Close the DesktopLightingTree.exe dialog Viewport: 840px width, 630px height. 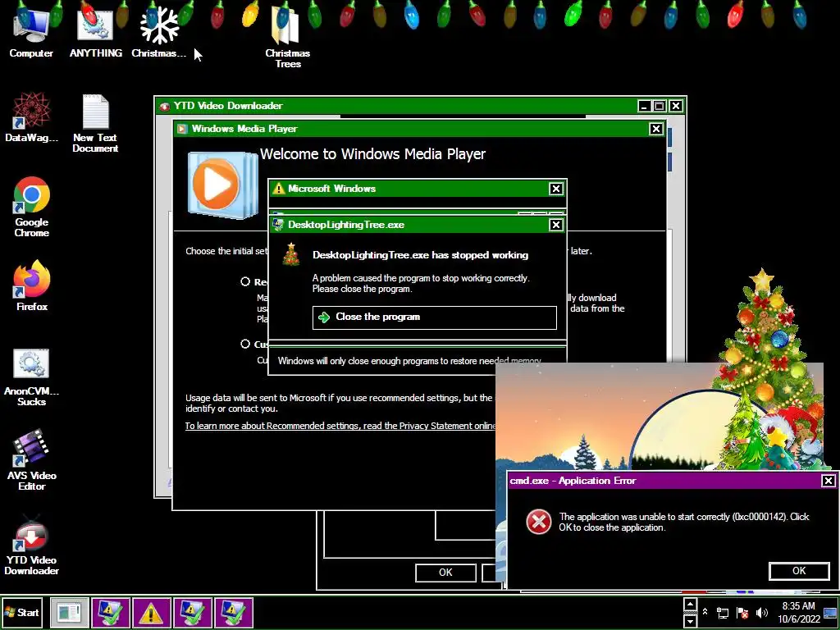click(555, 225)
